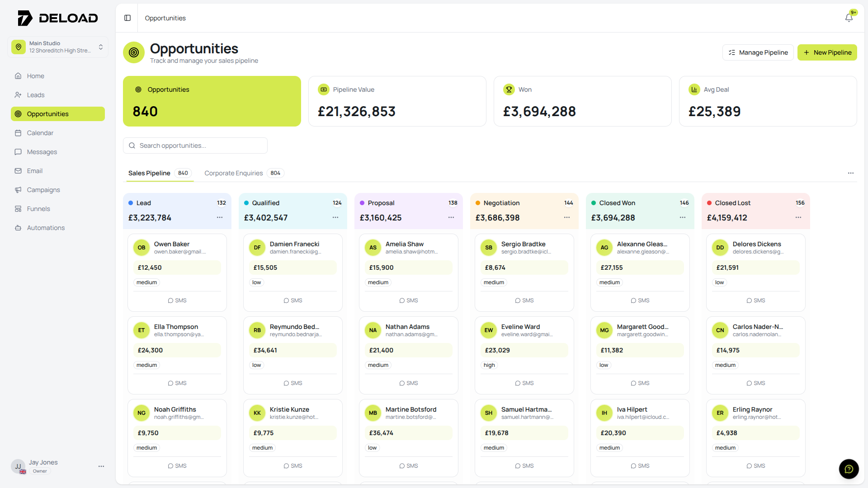Open Closed Lost column options menu

pos(798,217)
